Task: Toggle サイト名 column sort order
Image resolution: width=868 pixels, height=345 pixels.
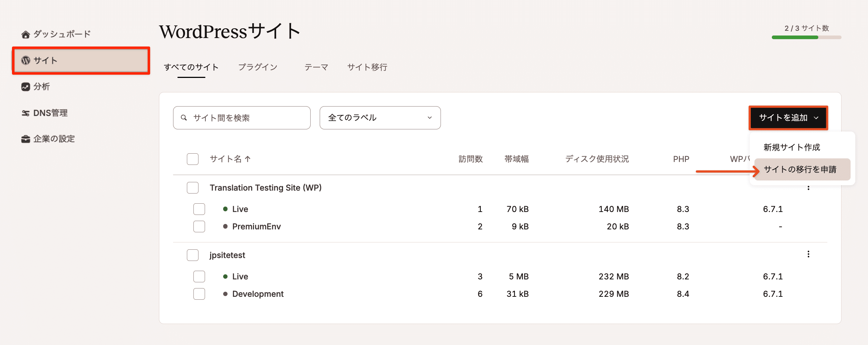Action: (x=230, y=159)
